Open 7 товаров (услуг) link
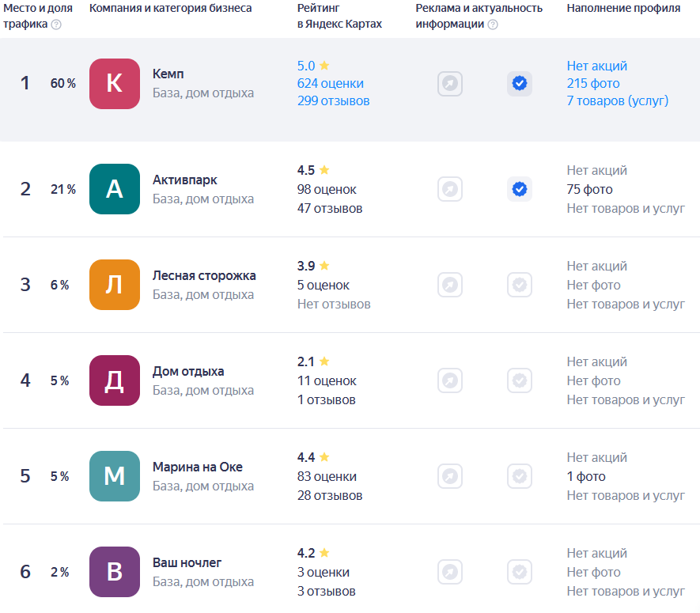Viewport: 700px width, 613px height. [x=617, y=100]
